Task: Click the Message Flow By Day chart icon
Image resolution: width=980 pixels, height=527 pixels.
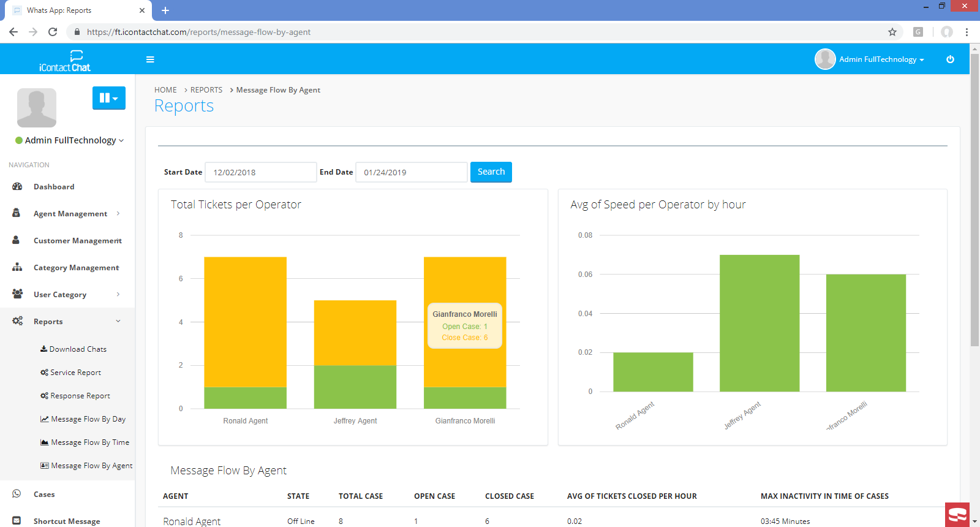Action: tap(45, 419)
